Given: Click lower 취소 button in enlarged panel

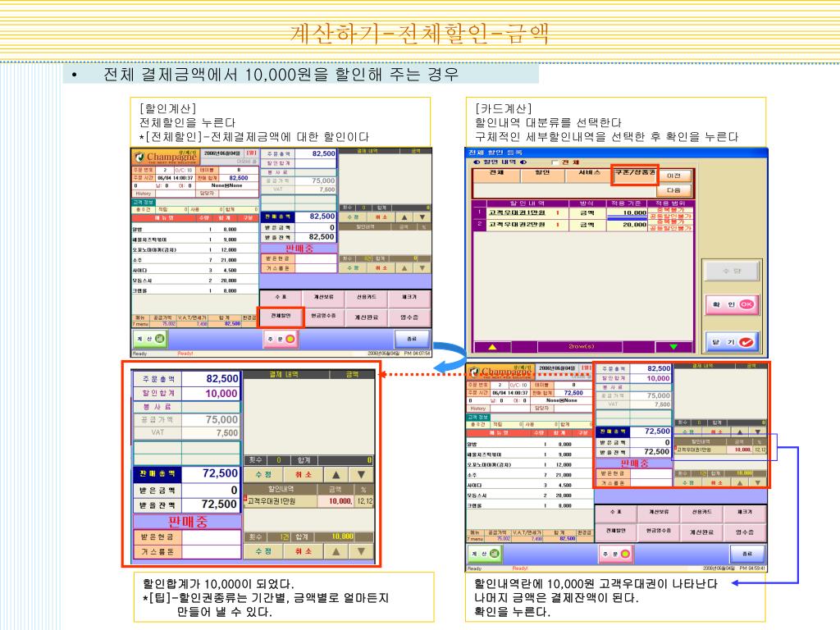Looking at the screenshot, I should (304, 550).
